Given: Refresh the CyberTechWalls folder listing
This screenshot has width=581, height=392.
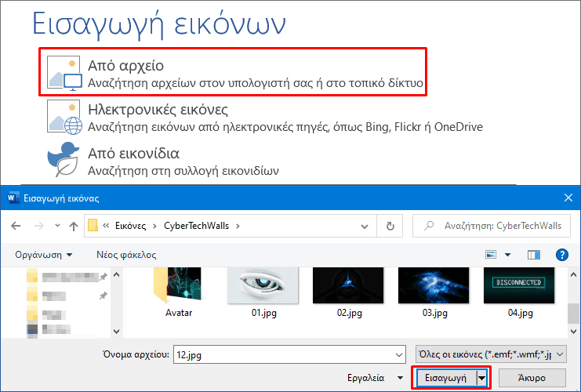Looking at the screenshot, I should tap(390, 227).
